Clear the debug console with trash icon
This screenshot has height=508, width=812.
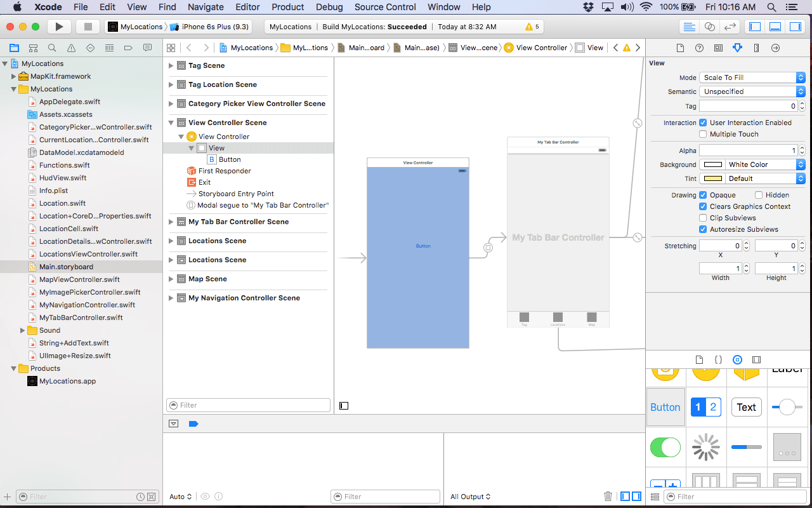[608, 497]
